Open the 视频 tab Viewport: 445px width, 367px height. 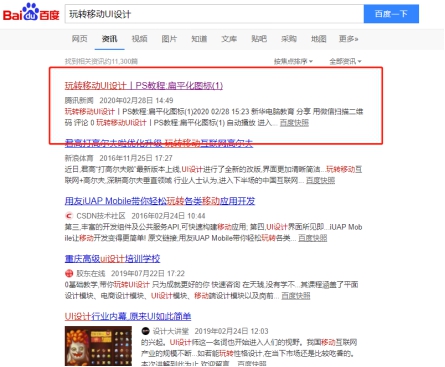[x=139, y=39]
